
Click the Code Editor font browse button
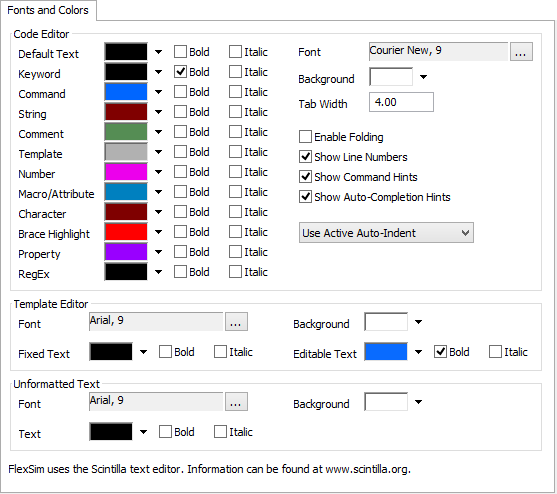[521, 52]
